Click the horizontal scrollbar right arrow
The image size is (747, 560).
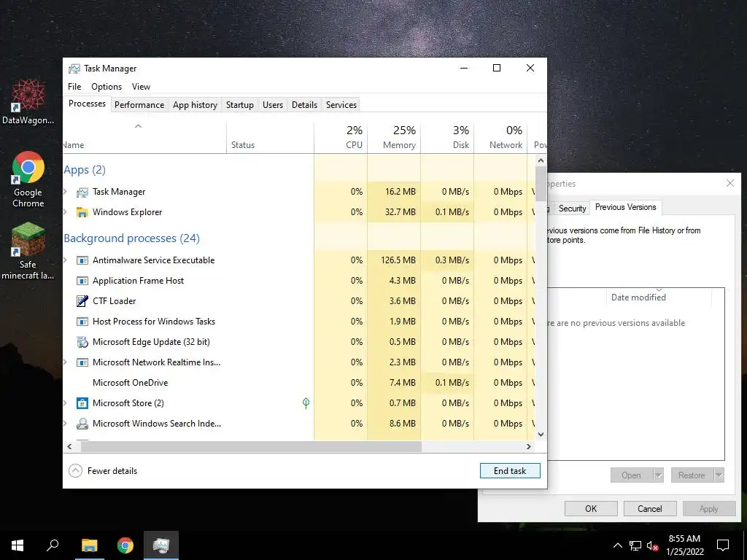(x=528, y=447)
